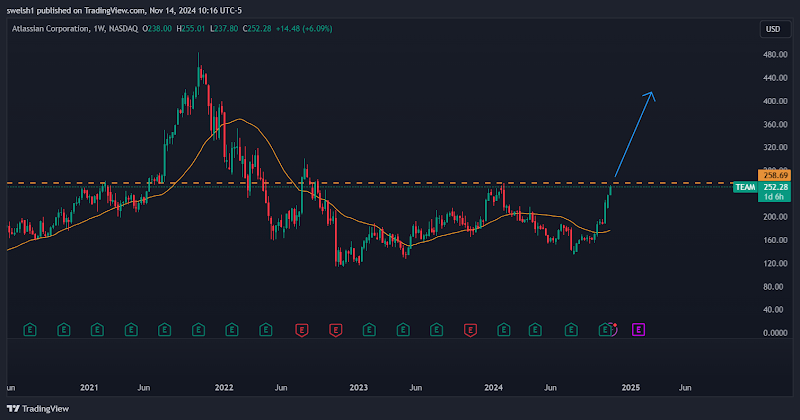The width and height of the screenshot is (800, 420).
Task: Click the green earnings marker just after 2023
Action: tap(369, 330)
